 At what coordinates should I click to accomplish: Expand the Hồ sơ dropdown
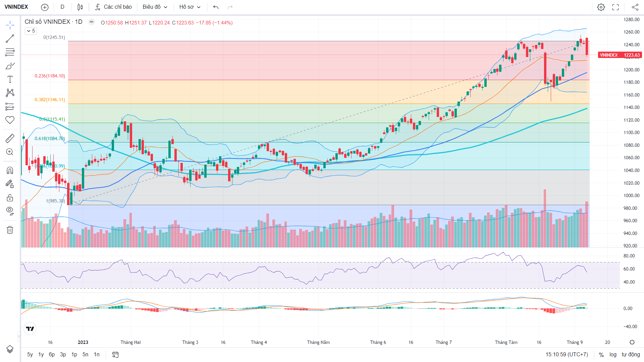(190, 7)
